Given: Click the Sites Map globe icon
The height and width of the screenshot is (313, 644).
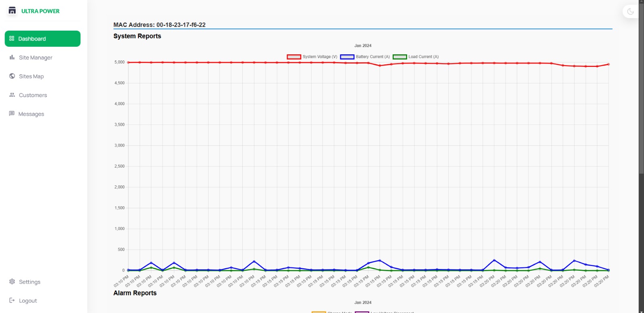Looking at the screenshot, I should coord(12,76).
